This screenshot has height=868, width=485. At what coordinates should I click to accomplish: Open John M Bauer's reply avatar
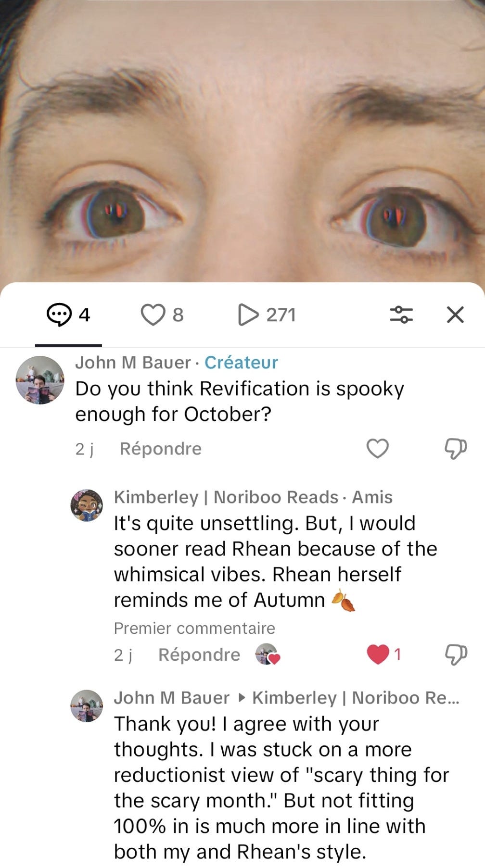[87, 706]
